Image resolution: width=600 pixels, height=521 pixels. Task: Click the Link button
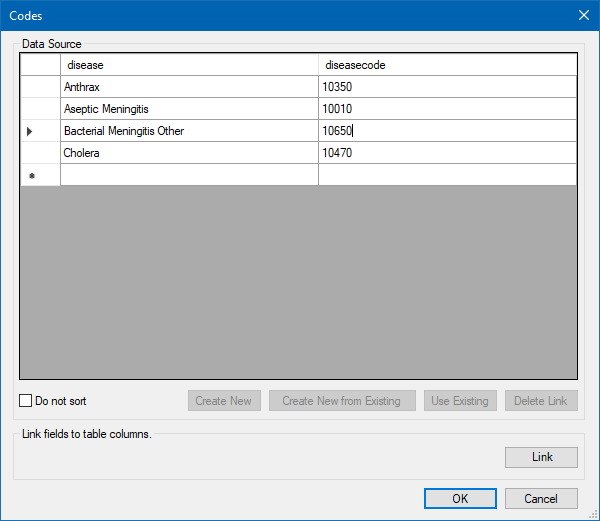[542, 457]
